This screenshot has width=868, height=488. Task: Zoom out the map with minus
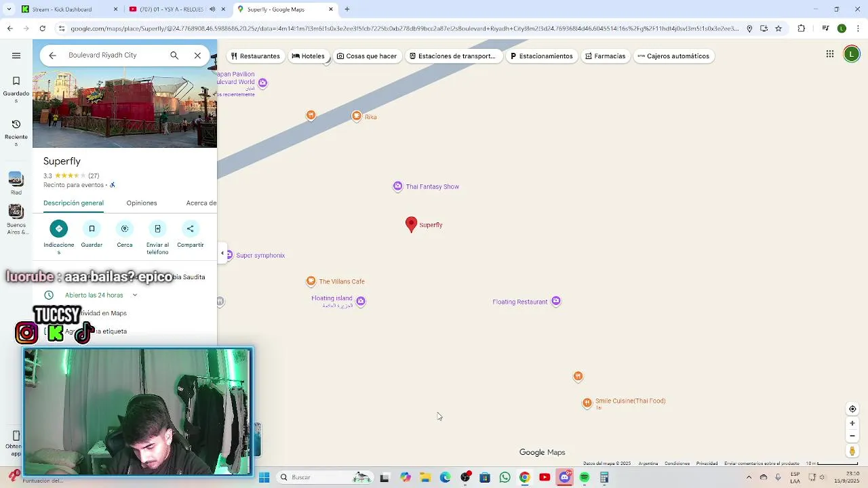852,436
